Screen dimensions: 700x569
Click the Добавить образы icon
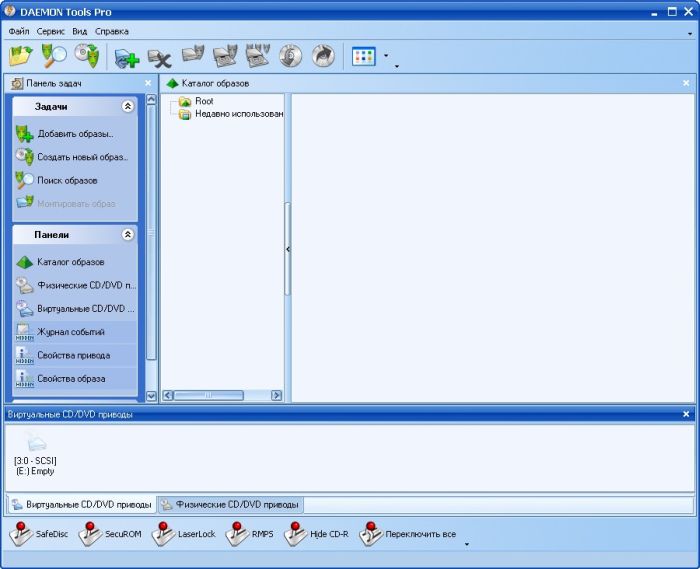[25, 134]
